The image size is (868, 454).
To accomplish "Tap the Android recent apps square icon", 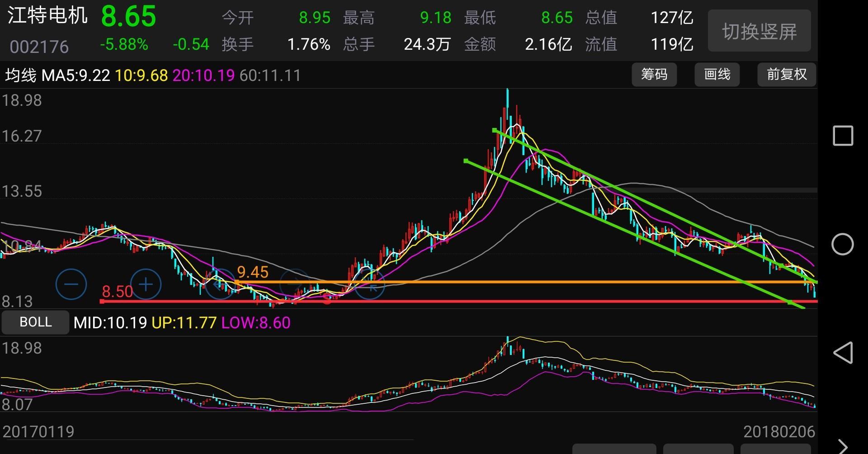I will pyautogui.click(x=843, y=136).
